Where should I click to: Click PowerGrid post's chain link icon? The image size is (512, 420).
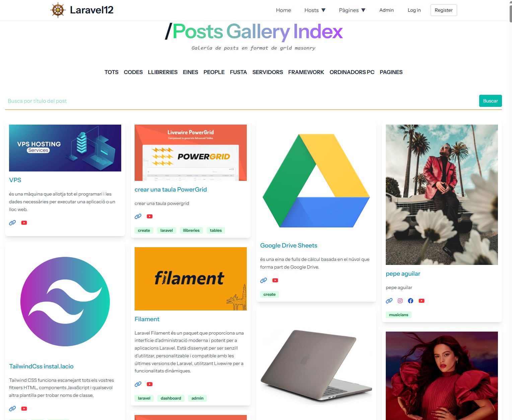(138, 216)
